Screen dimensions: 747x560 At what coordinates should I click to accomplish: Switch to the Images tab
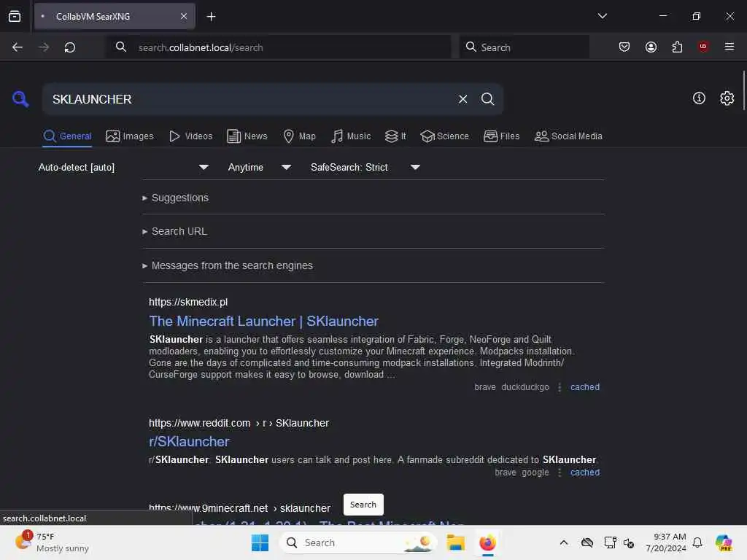130,136
